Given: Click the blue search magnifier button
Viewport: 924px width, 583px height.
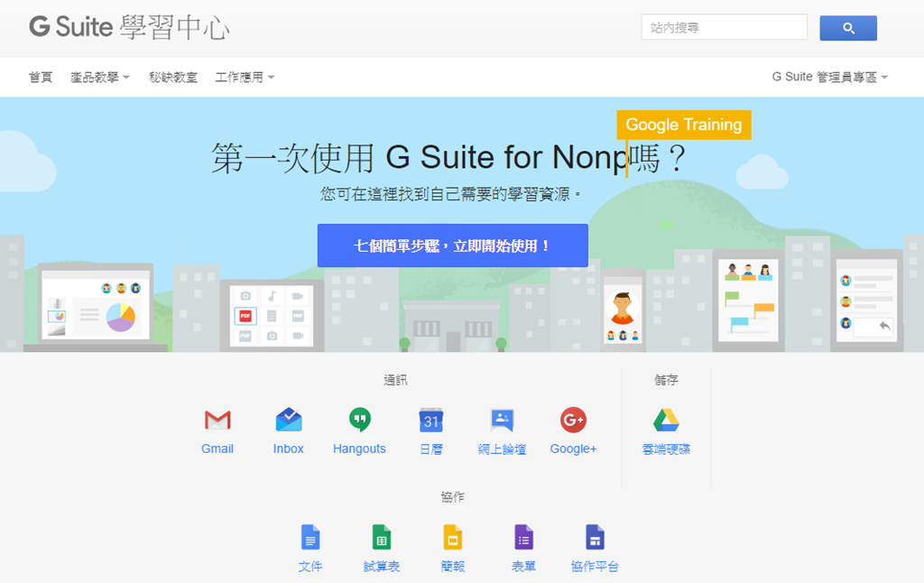Looking at the screenshot, I should (848, 28).
